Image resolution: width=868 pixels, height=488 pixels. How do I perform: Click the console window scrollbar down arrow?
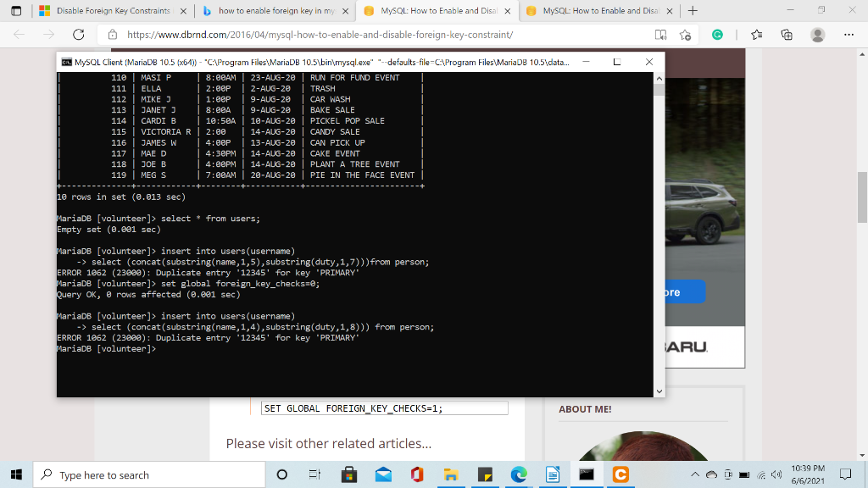pyautogui.click(x=659, y=391)
